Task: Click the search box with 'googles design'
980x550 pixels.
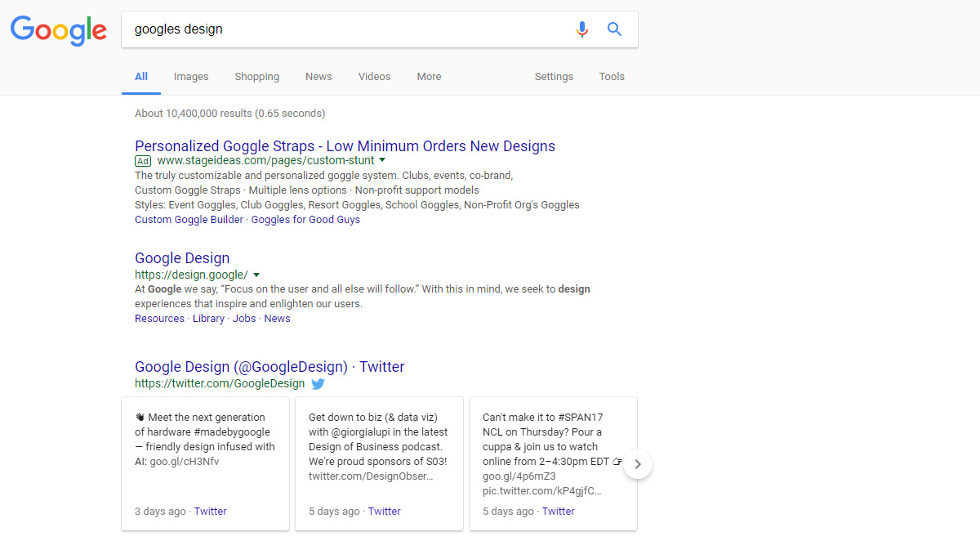Action: (343, 29)
